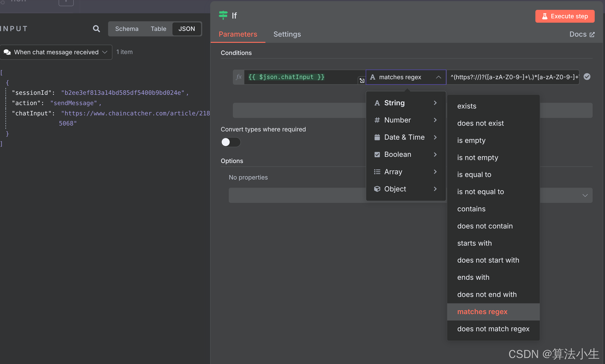
Task: Switch input view to Table
Action: tap(158, 29)
